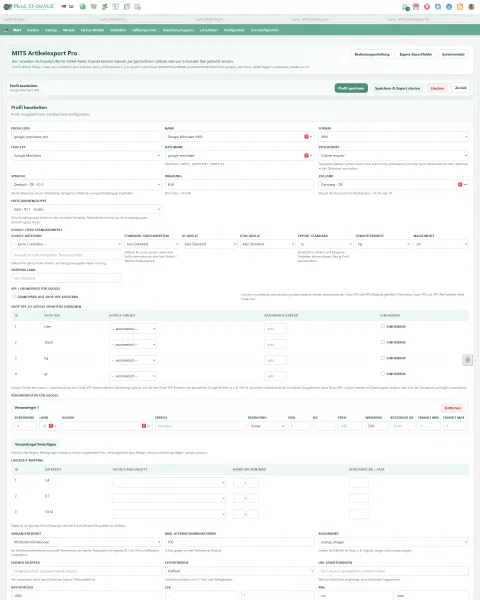Image resolution: width=480 pixels, height=600 pixels.
Task: Click the shopping cart icon in top toolbar
Action: (x=94, y=7)
